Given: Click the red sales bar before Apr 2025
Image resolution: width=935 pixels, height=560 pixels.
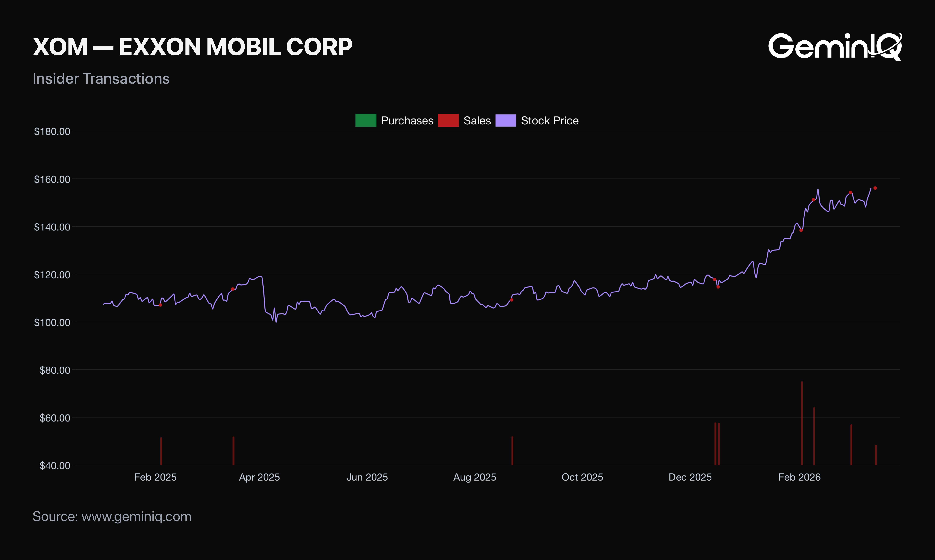Looking at the screenshot, I should pos(234,451).
